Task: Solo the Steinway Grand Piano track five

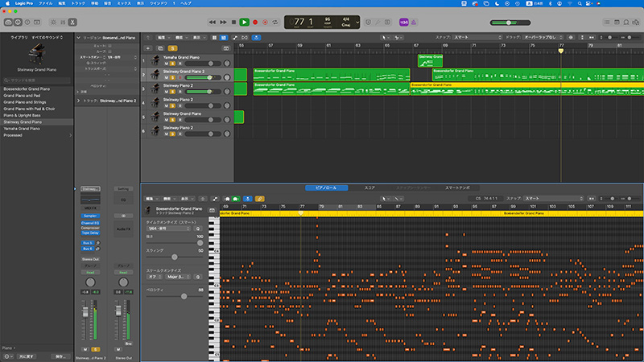Action: pyautogui.click(x=173, y=120)
